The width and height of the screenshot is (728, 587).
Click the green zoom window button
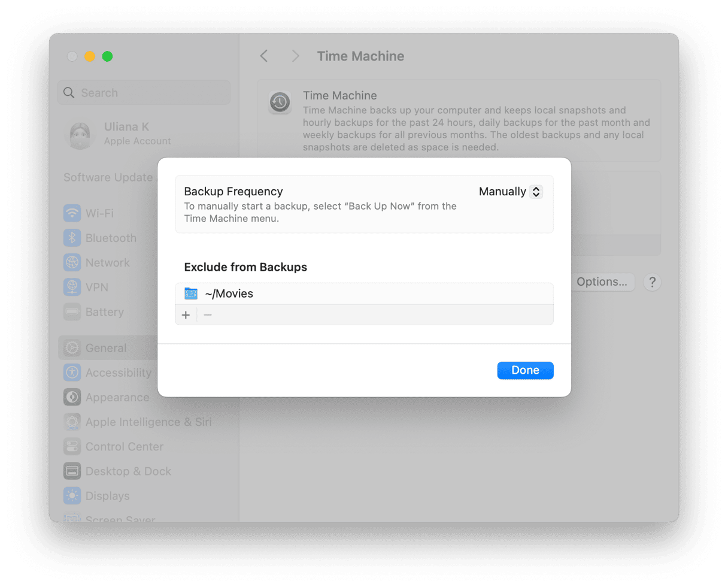click(x=107, y=56)
